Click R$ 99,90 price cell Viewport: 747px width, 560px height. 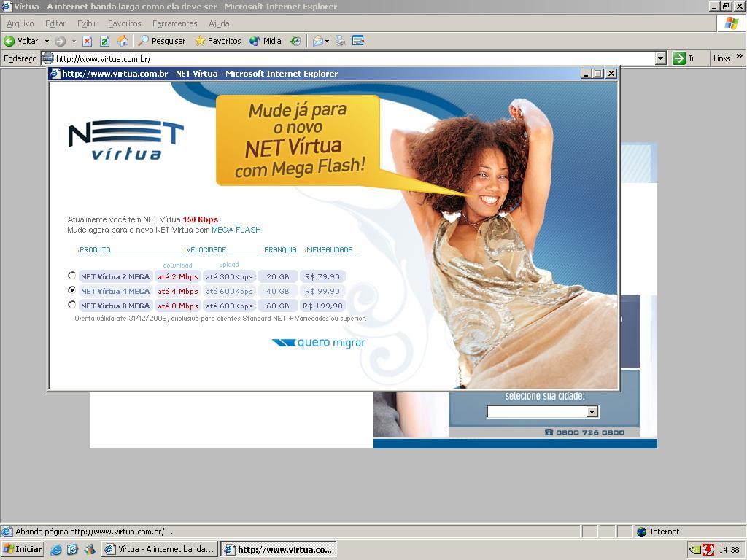pos(322,292)
